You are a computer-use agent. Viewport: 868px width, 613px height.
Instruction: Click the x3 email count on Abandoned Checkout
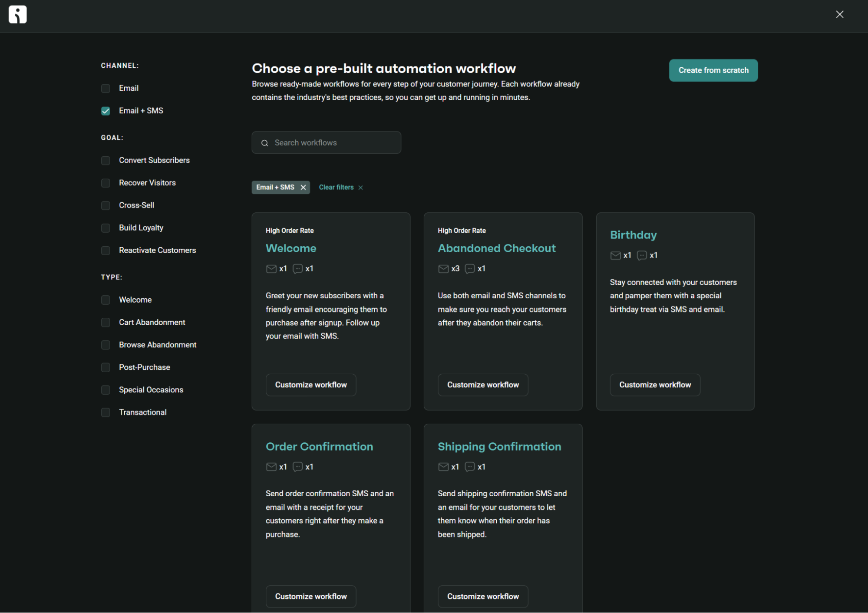tap(455, 269)
